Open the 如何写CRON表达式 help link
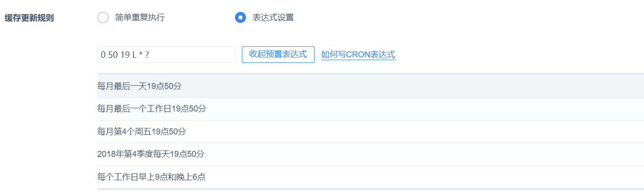The height and width of the screenshot is (194, 644). coord(358,55)
